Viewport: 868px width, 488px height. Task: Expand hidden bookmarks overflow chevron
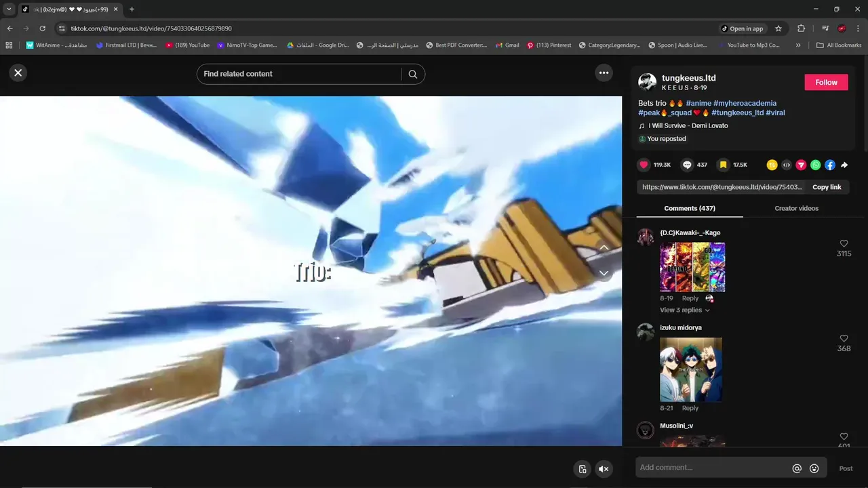(x=798, y=45)
